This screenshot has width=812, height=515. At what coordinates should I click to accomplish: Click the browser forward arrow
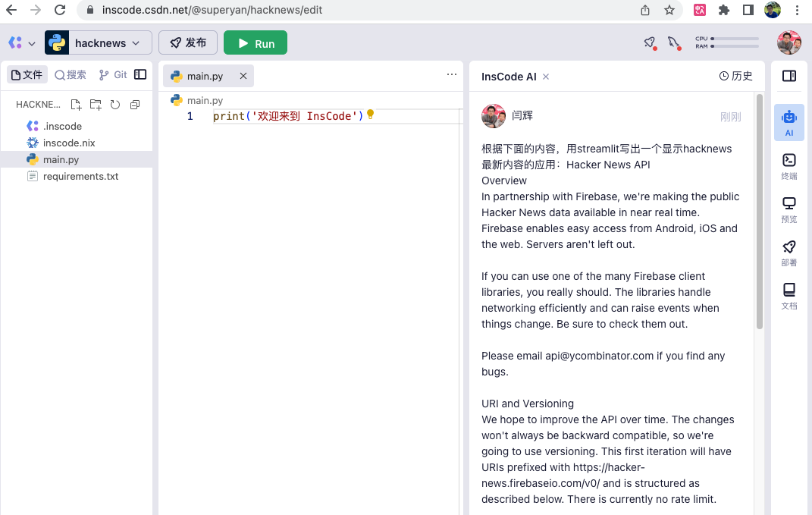[35, 10]
